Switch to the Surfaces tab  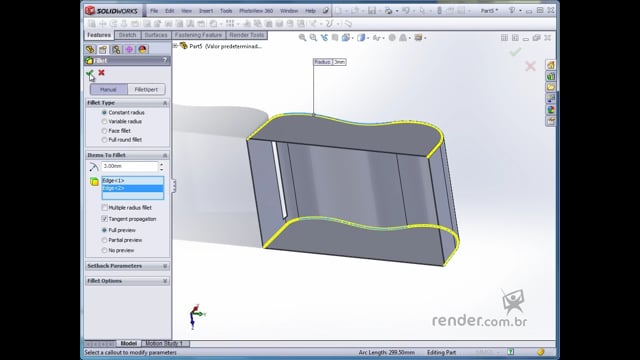point(156,35)
